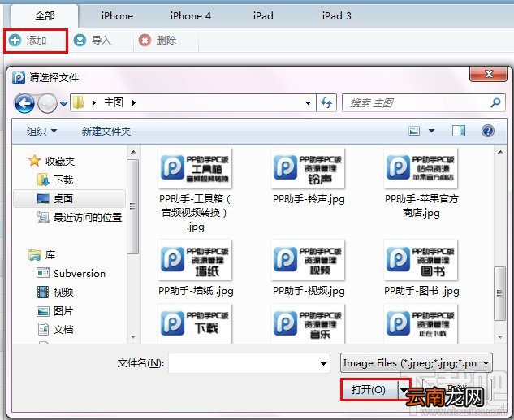Select the 音乐 image thumbnail

(308, 323)
